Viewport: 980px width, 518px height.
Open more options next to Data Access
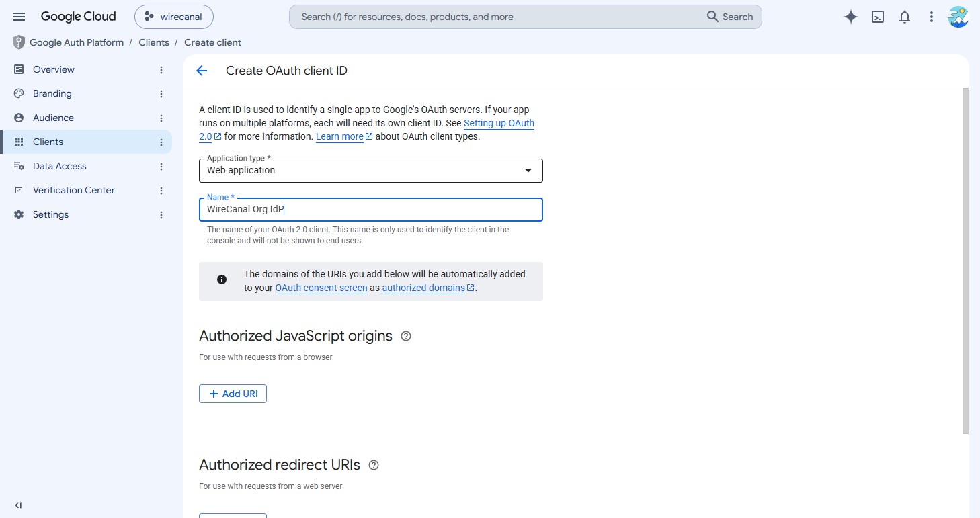pyautogui.click(x=161, y=167)
